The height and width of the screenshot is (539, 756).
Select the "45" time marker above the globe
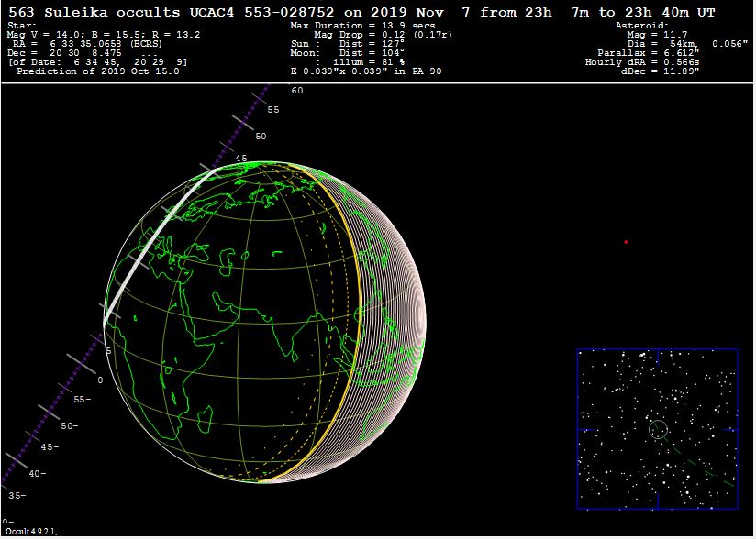(241, 159)
